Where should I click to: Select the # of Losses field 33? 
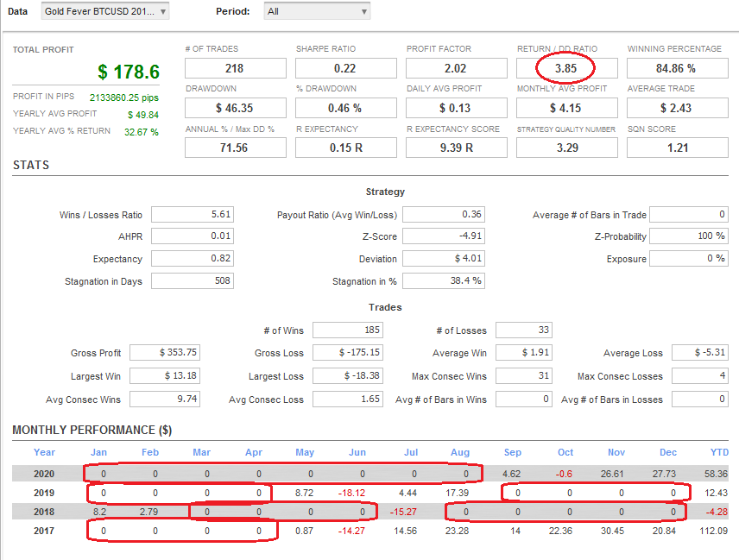coord(524,330)
